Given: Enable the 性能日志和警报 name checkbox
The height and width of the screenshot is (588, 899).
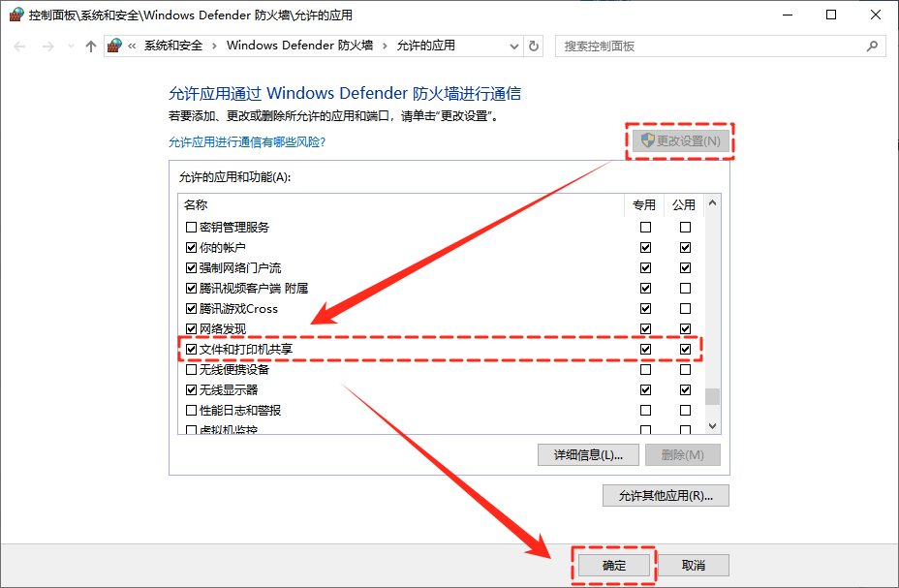Looking at the screenshot, I should (192, 411).
